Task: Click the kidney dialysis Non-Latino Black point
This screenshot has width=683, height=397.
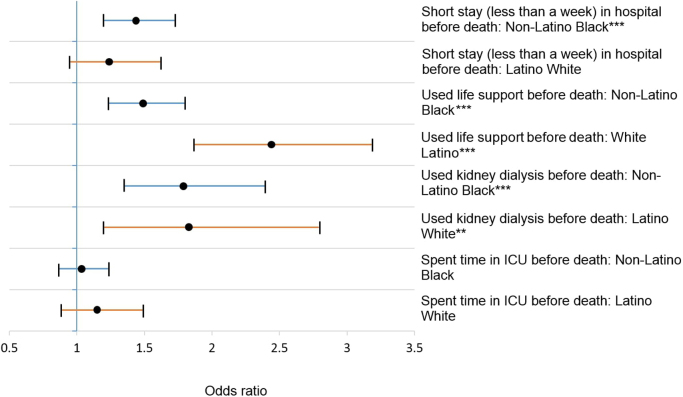Action: click(x=183, y=186)
